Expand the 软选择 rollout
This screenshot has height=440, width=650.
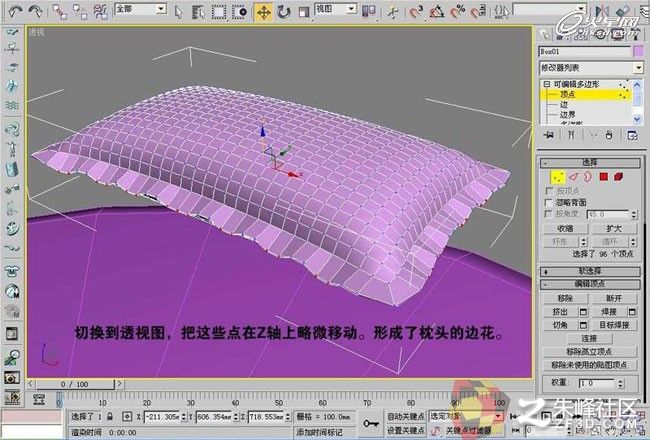[590, 271]
